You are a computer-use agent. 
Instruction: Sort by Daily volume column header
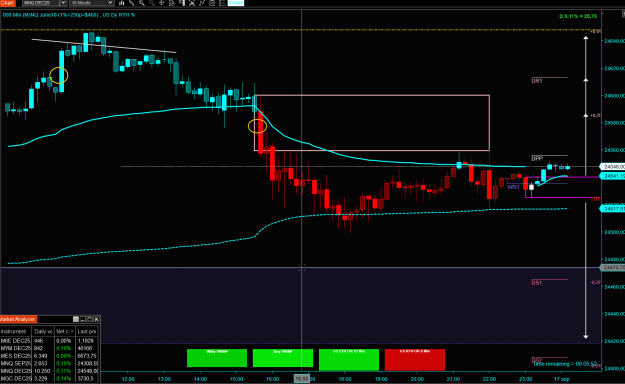[x=43, y=331]
